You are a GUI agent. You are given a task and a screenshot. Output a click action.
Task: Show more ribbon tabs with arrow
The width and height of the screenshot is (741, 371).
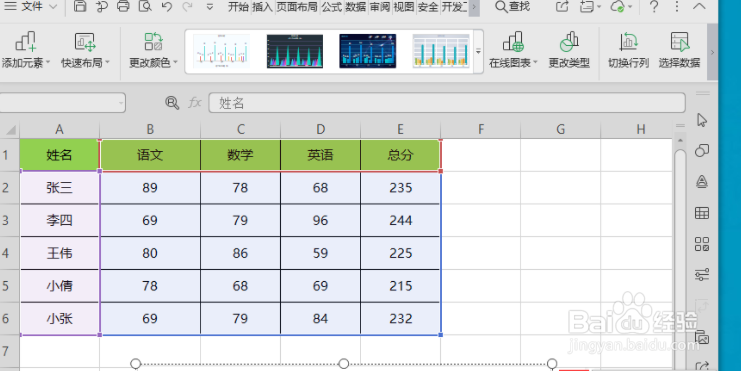(474, 7)
